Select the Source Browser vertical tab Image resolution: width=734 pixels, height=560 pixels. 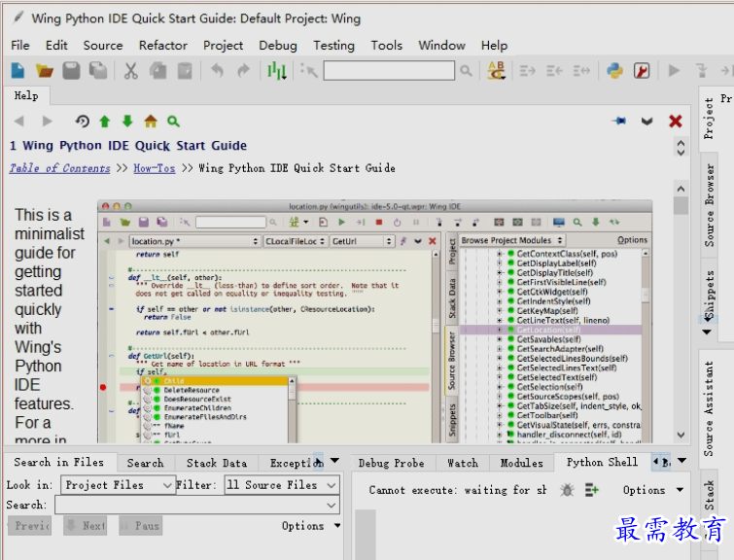(710, 204)
